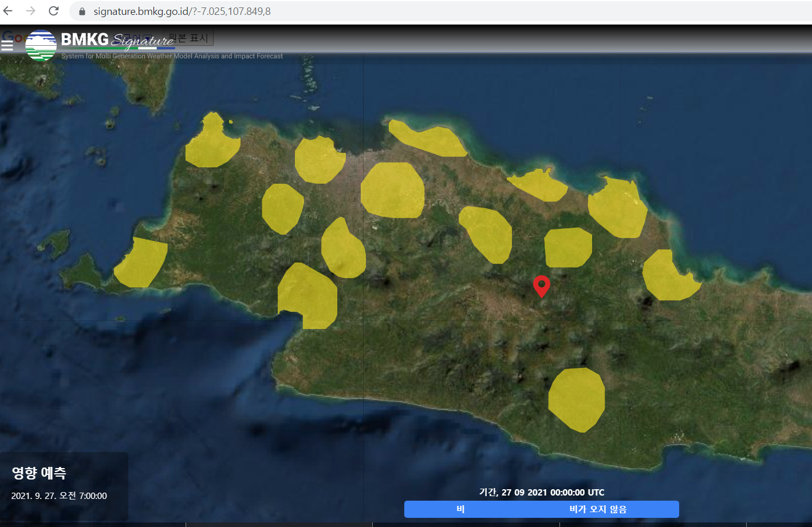
Task: Go back using browser back arrow
Action: click(9, 11)
